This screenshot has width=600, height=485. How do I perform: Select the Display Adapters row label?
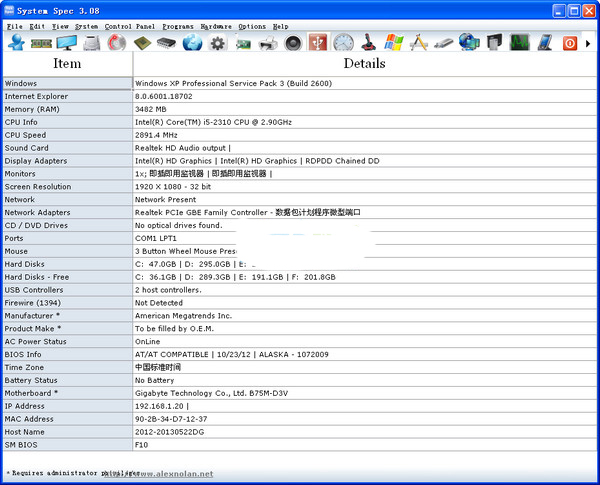point(68,161)
